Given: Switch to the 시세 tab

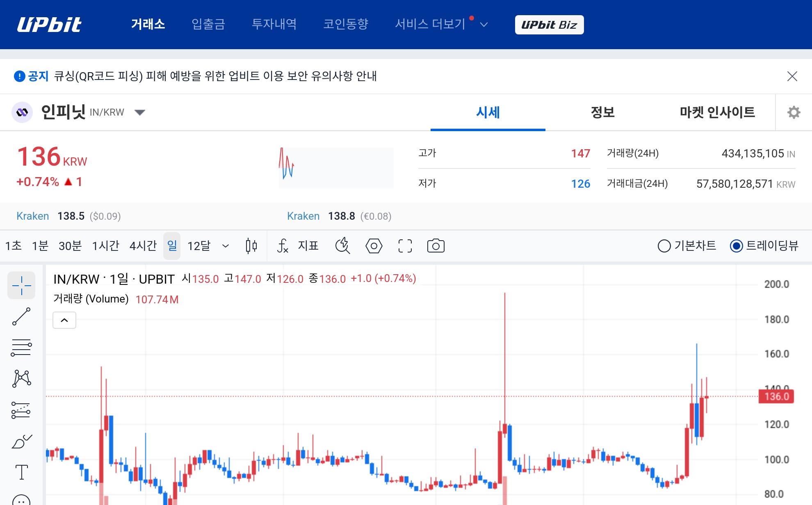Looking at the screenshot, I should 488,112.
